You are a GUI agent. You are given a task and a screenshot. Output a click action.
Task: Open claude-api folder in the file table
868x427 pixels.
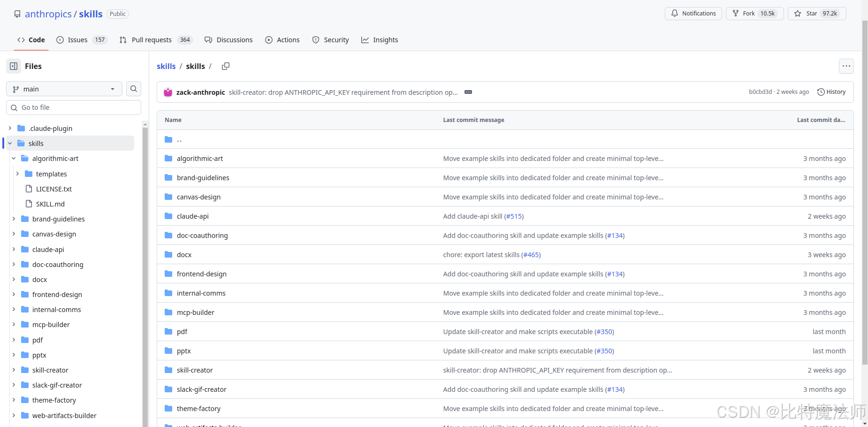(x=193, y=216)
